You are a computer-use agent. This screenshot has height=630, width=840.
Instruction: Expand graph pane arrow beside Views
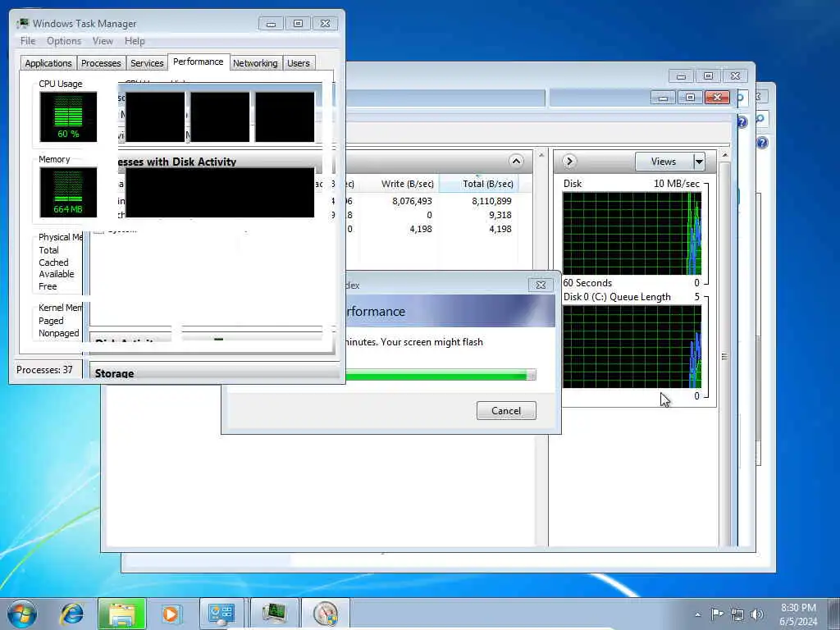pyautogui.click(x=569, y=162)
